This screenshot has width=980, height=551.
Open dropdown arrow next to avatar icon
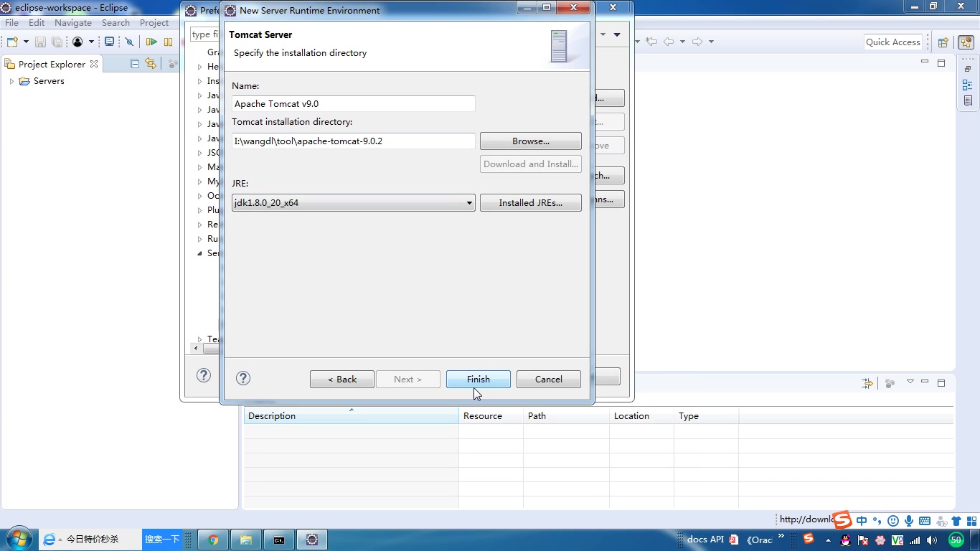tap(91, 42)
